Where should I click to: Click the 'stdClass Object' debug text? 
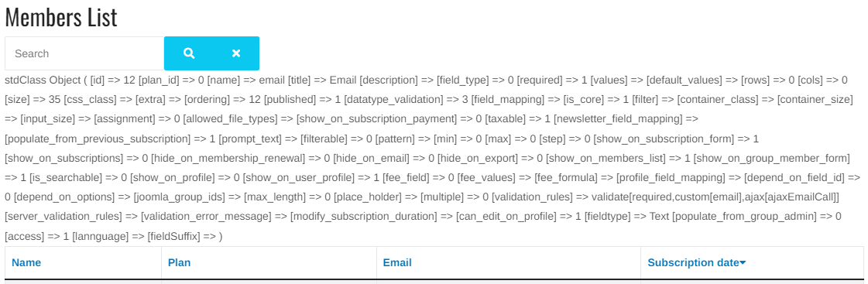click(x=43, y=80)
